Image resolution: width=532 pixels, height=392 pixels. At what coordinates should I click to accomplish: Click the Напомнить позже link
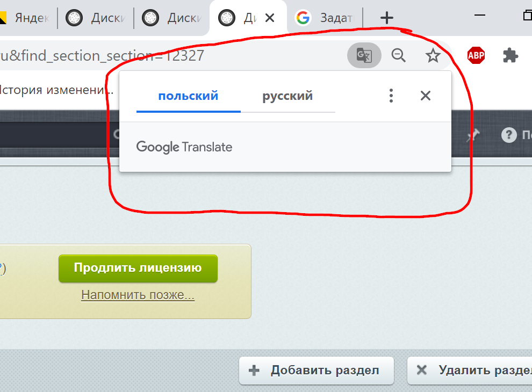(138, 295)
